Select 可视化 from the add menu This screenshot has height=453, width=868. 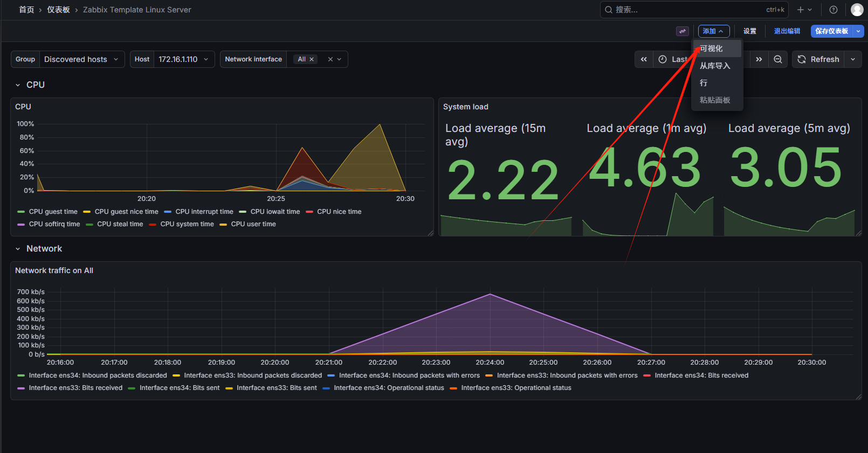(718, 48)
